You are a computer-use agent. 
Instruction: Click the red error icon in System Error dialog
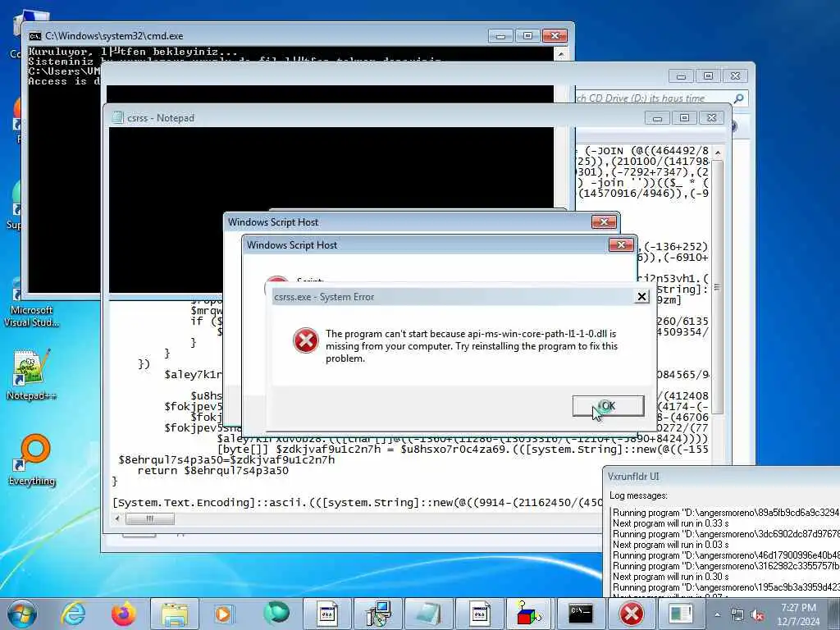coord(305,340)
